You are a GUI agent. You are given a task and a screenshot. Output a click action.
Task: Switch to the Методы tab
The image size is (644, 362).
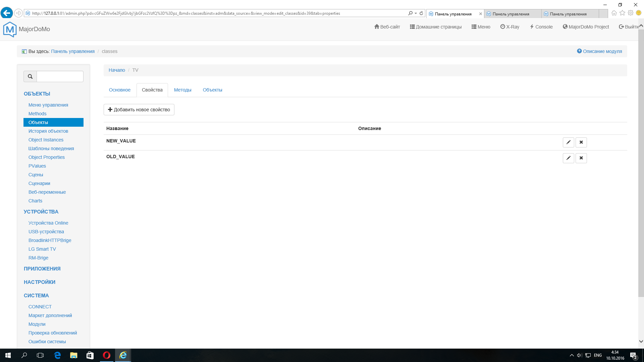coord(182,90)
